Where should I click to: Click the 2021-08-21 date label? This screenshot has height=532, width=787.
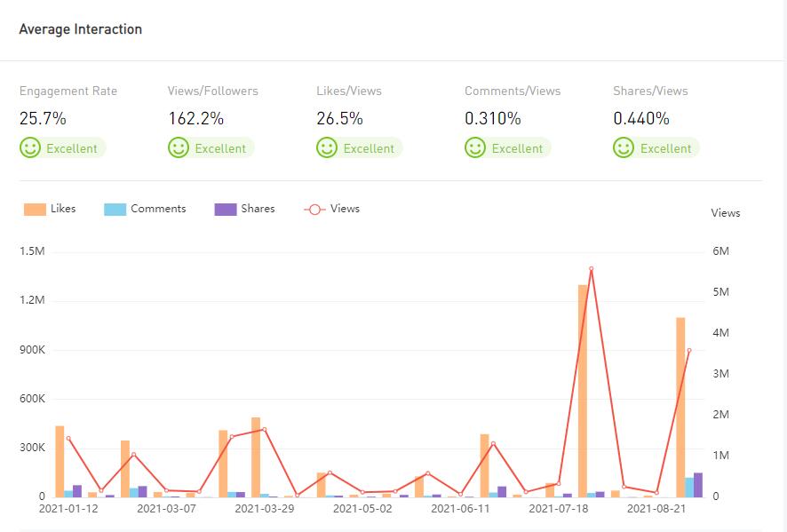point(656,509)
